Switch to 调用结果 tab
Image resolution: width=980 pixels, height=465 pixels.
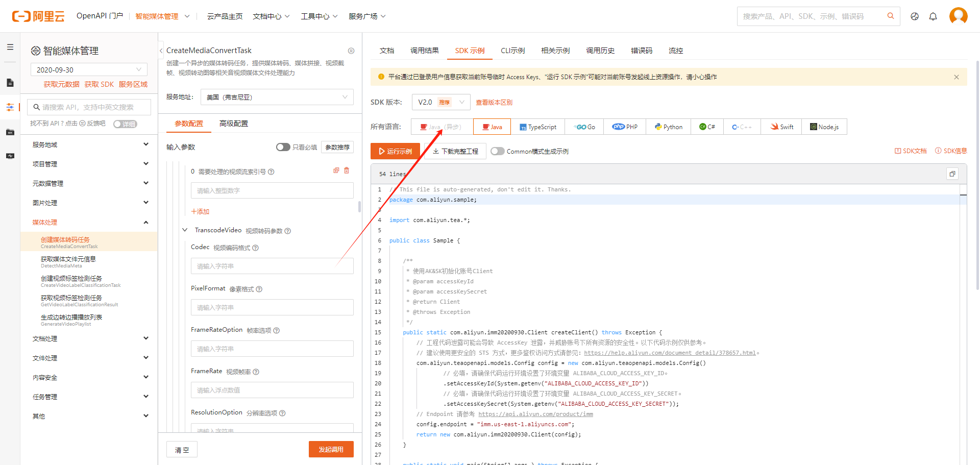pyautogui.click(x=425, y=51)
